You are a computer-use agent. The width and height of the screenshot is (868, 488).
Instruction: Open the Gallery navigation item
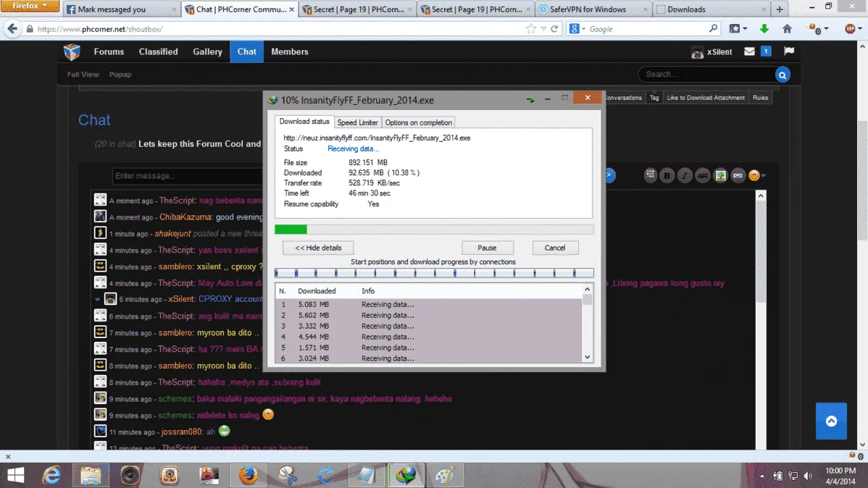[208, 51]
